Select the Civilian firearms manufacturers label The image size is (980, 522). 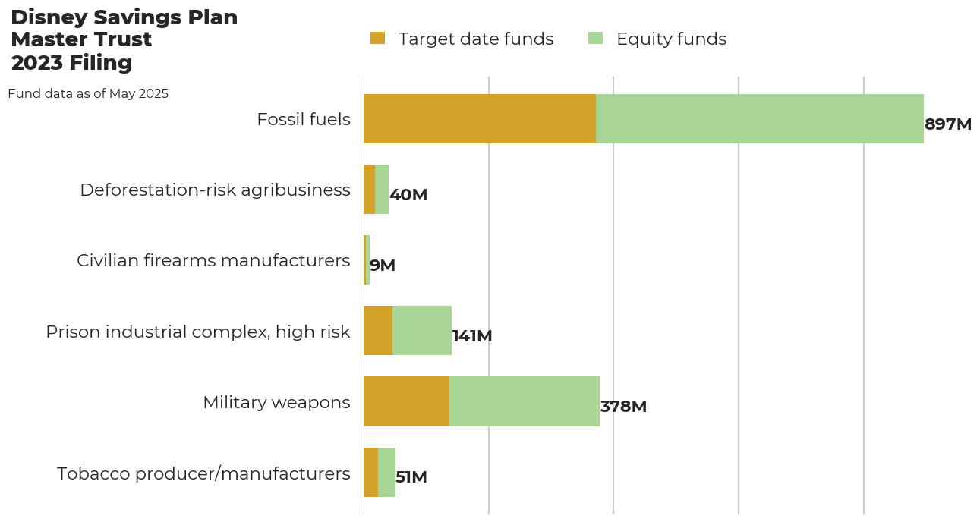click(213, 261)
